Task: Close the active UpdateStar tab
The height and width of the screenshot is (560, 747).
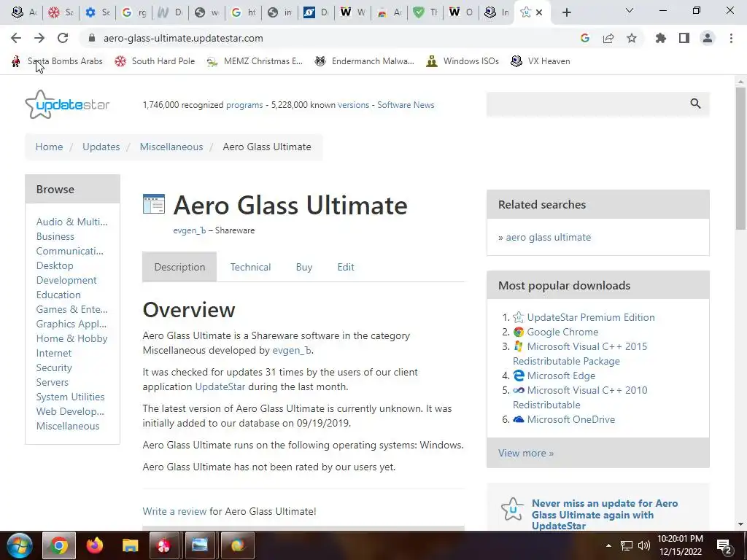Action: pos(539,12)
